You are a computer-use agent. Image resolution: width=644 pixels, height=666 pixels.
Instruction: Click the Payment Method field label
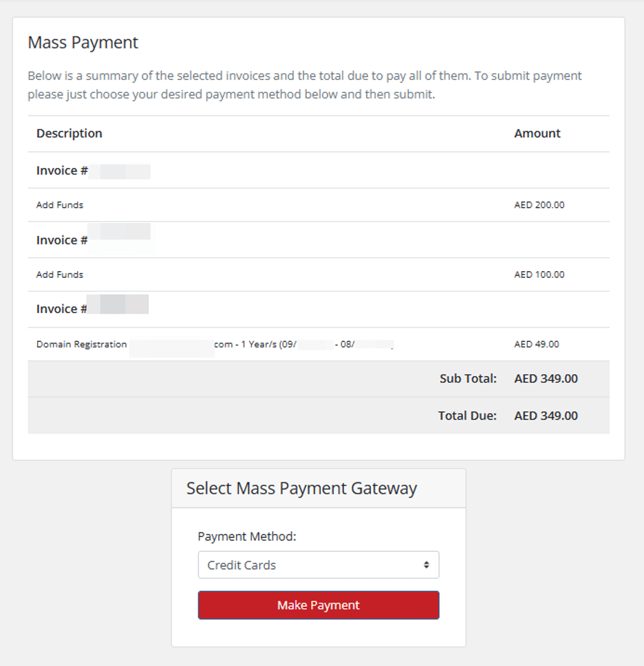point(246,537)
